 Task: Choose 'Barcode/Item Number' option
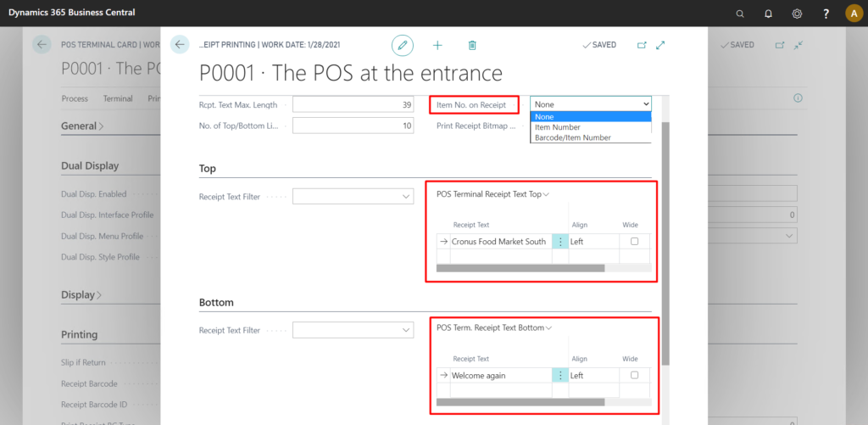click(591, 137)
